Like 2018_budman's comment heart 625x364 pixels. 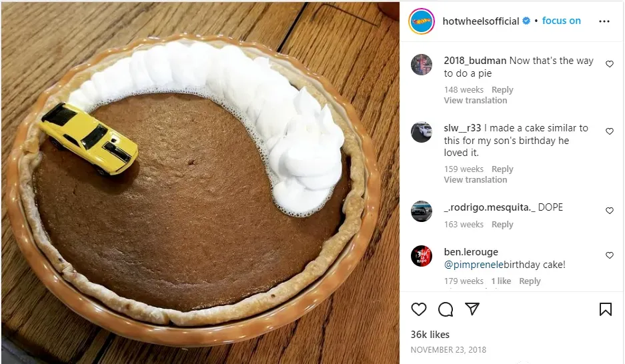coord(610,64)
